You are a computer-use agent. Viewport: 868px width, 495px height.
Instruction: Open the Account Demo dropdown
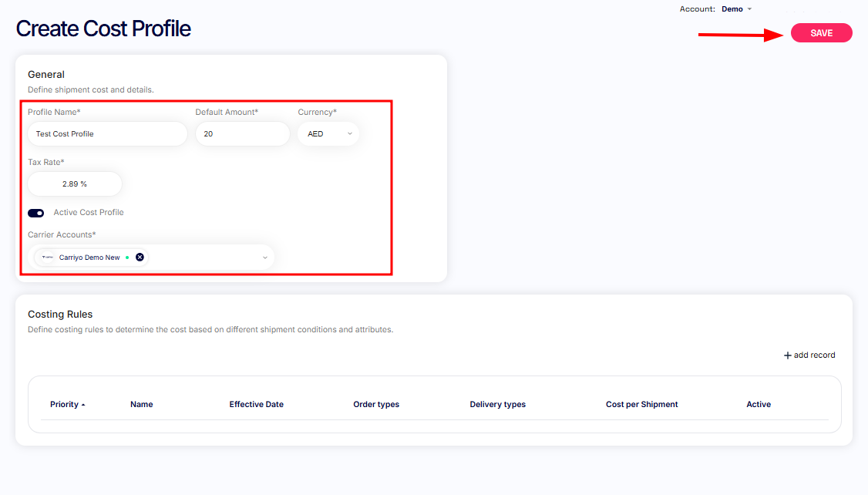tap(736, 9)
